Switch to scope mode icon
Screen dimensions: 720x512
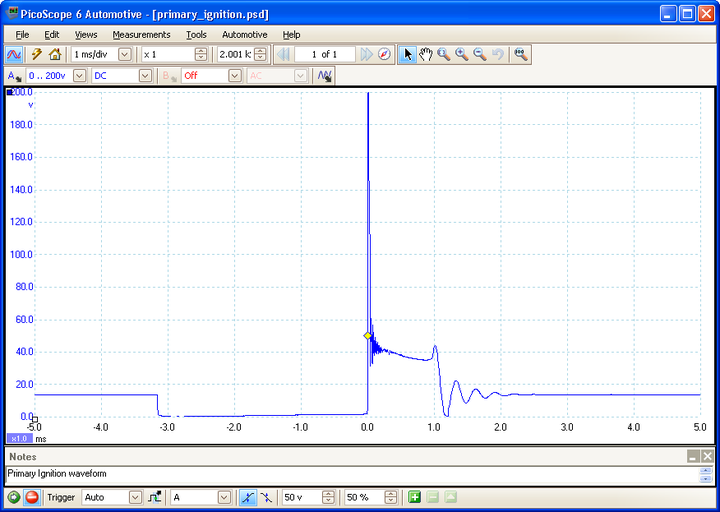pos(14,55)
